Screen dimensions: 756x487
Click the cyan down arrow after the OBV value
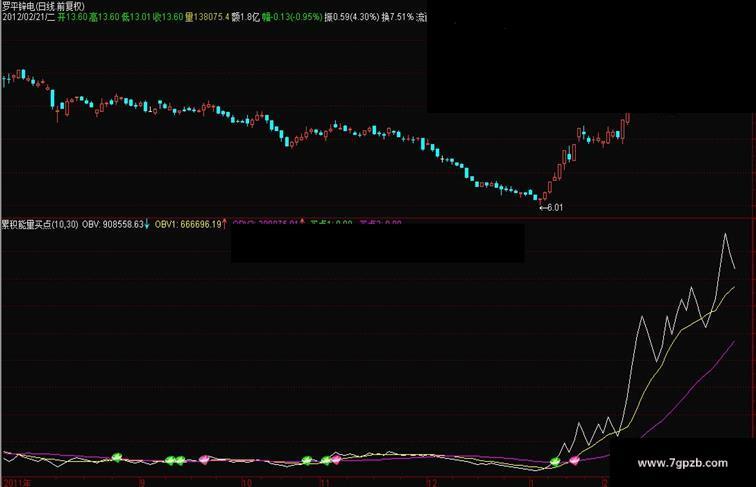[x=147, y=224]
